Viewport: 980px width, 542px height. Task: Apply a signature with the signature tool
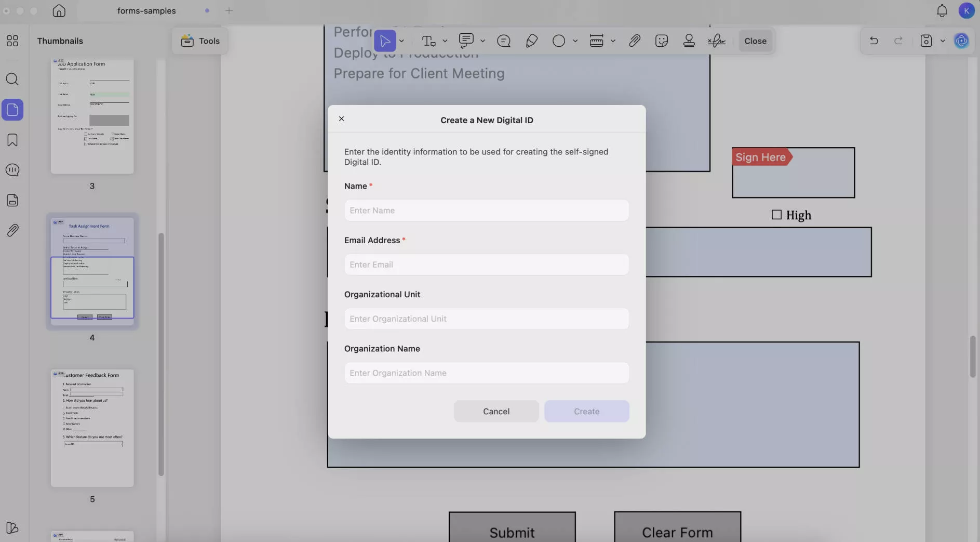click(716, 41)
